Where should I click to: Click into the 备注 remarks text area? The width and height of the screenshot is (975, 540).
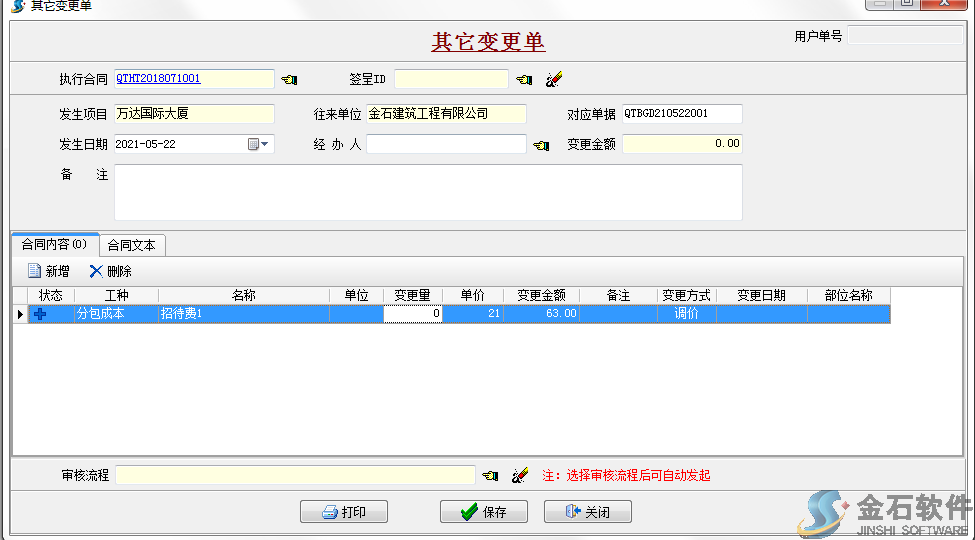[428, 192]
